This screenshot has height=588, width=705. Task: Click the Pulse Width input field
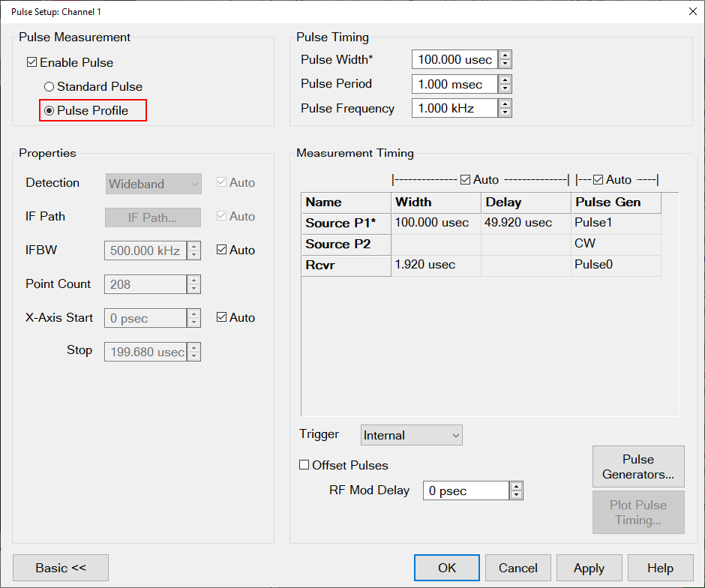click(454, 60)
